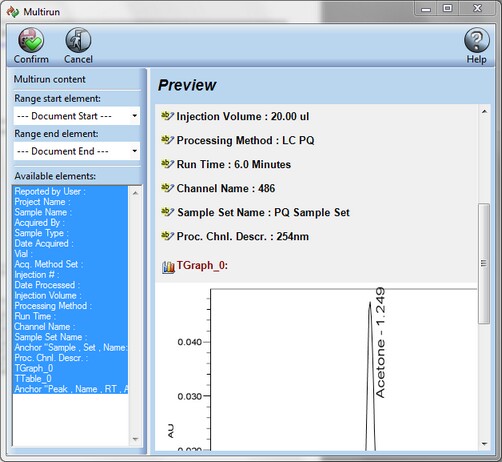Click the field icon beside Processing Method
The height and width of the screenshot is (462, 502).
[167, 140]
